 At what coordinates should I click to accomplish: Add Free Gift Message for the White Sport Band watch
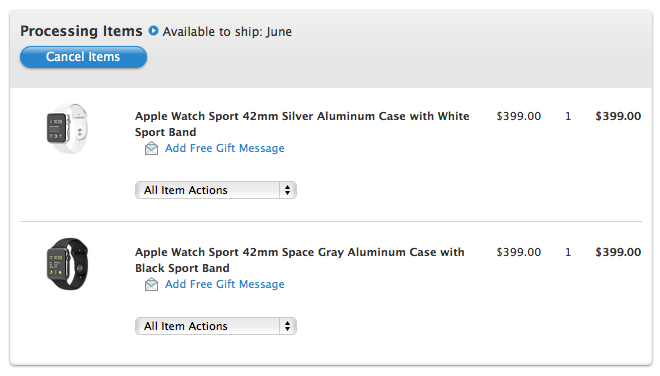click(x=225, y=148)
